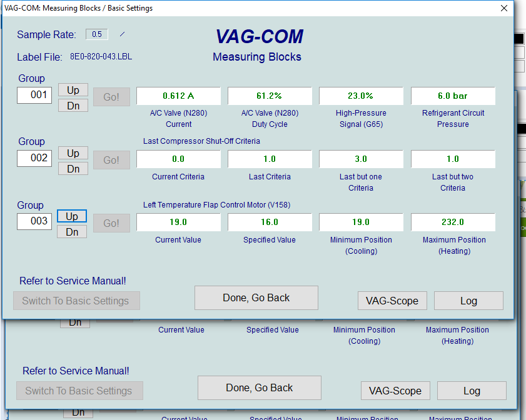Click Up button for Group 002
Screen dimensions: 526x420
pos(73,153)
